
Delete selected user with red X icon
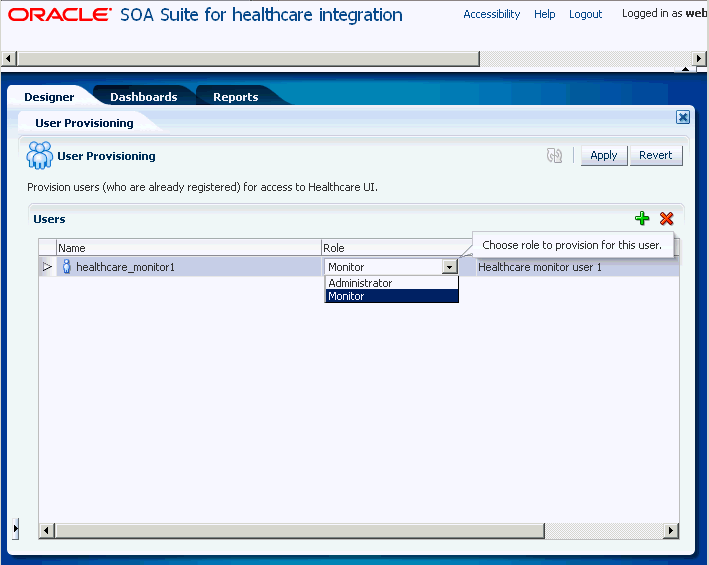coord(666,218)
